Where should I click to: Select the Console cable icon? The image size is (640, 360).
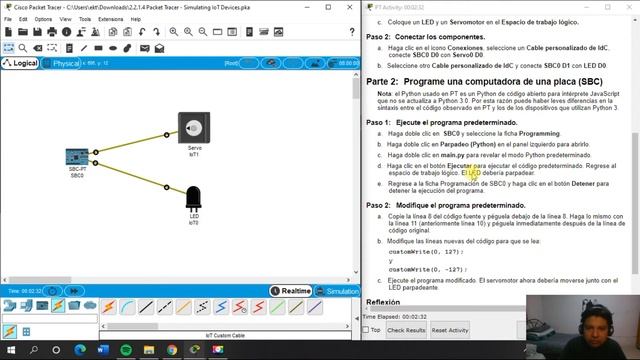point(128,307)
